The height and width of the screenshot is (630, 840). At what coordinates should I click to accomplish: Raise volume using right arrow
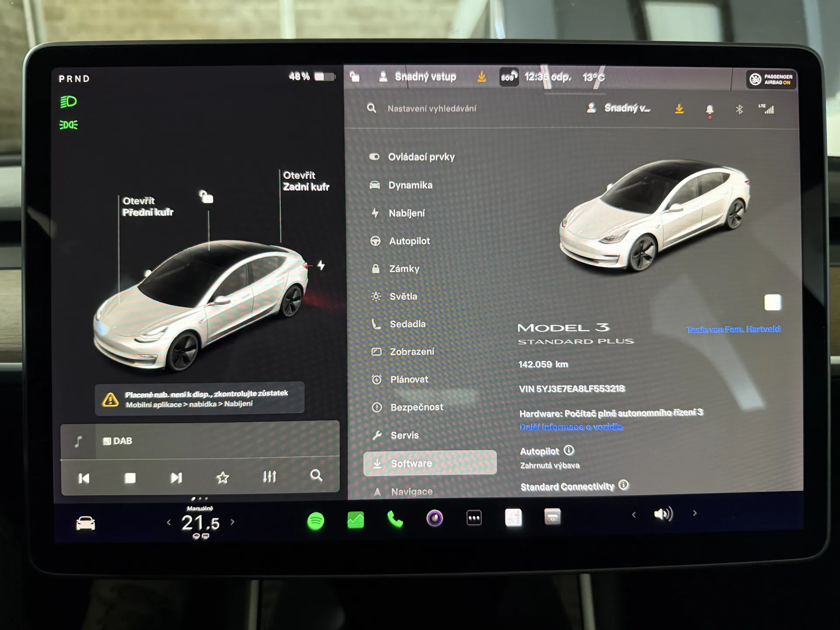[694, 513]
